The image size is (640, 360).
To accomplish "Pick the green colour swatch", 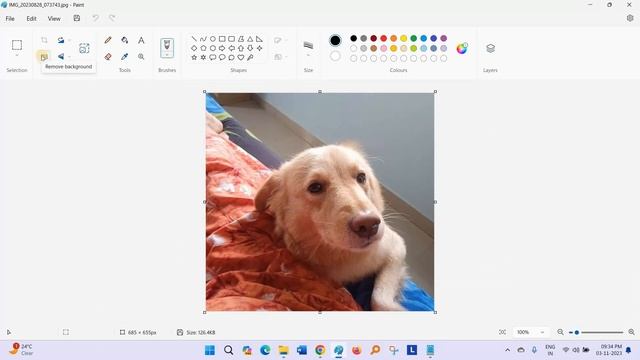I will tap(413, 38).
